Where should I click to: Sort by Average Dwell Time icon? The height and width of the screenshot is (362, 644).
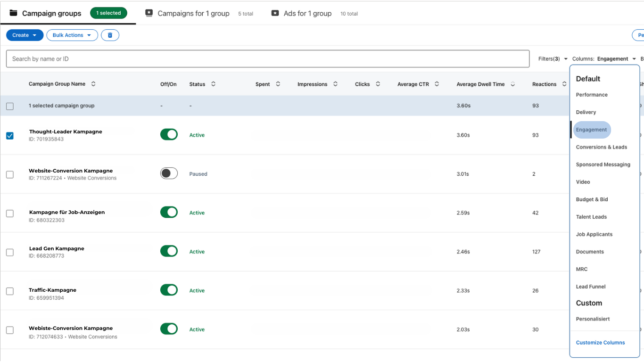512,84
